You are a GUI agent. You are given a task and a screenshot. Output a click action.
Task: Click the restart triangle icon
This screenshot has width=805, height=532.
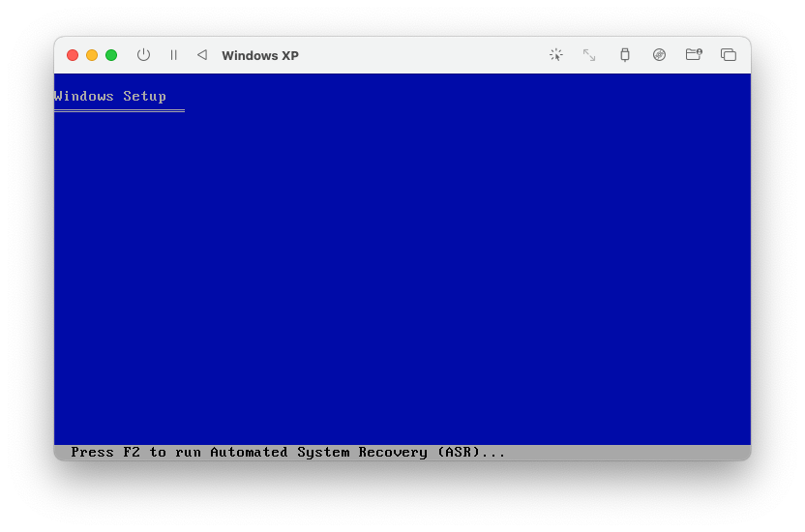coord(202,55)
